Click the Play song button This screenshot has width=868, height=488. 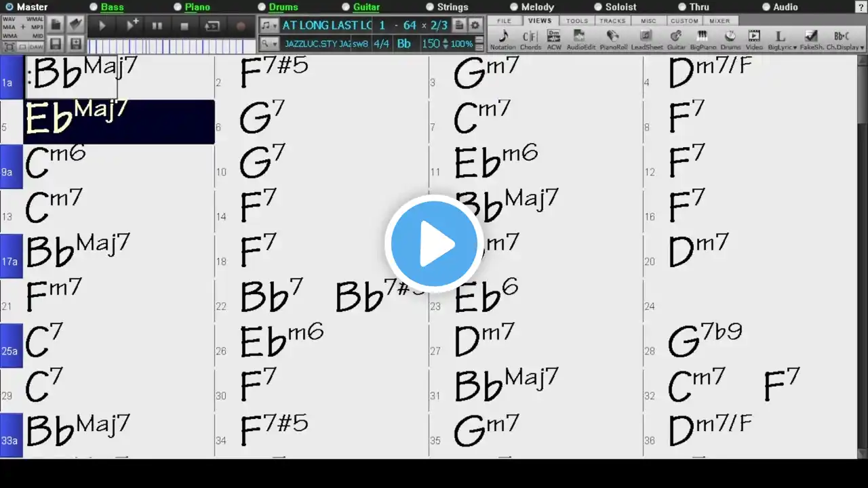102,26
